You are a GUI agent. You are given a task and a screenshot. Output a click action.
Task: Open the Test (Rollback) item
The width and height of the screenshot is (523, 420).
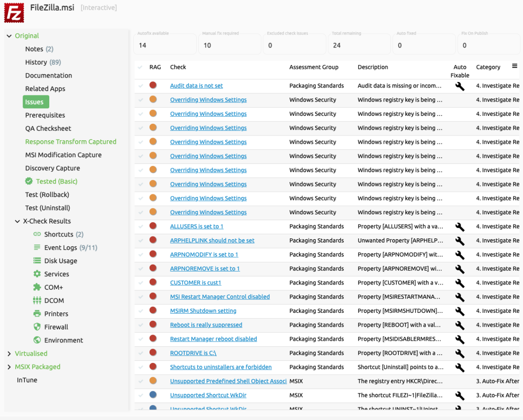(x=47, y=195)
